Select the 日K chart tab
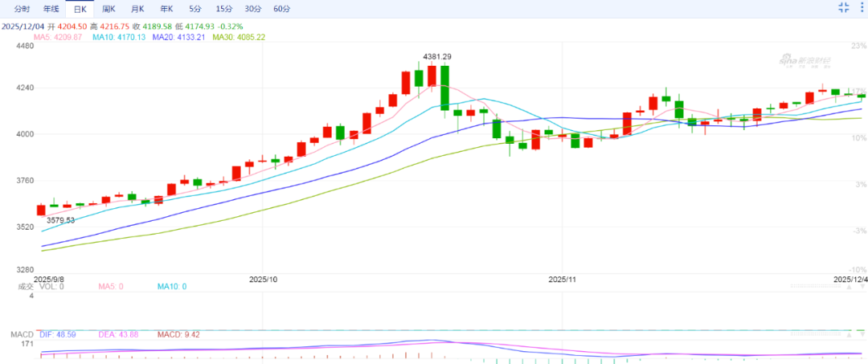This screenshot has width=868, height=364. coord(79,9)
